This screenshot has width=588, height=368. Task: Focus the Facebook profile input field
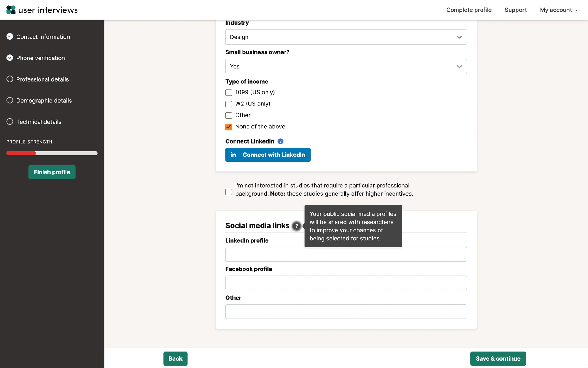346,283
